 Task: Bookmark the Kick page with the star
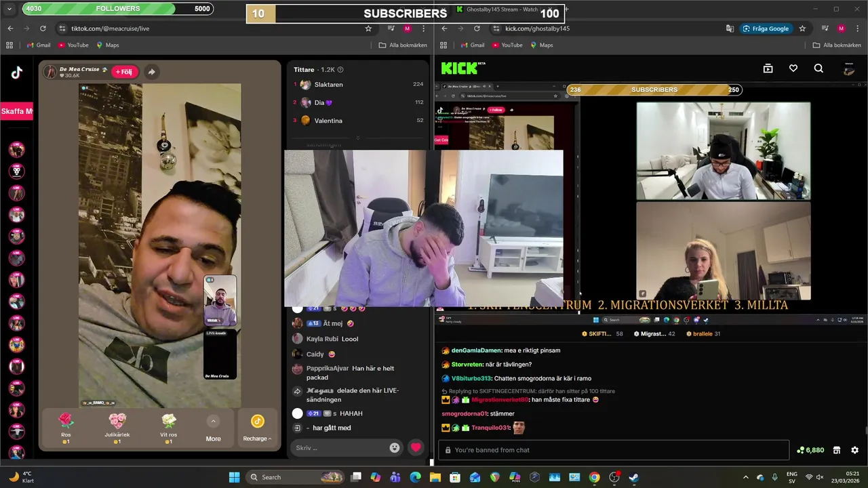click(x=802, y=28)
